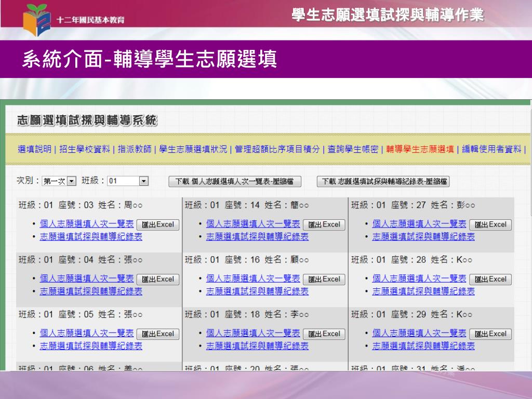Open 個人志願選填人次一覽表 for seat 14
Screen dimensions: 532x399
tap(253, 224)
